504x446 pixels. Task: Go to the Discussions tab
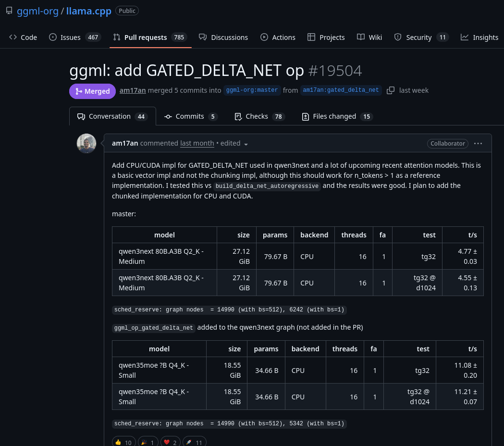click(x=223, y=37)
